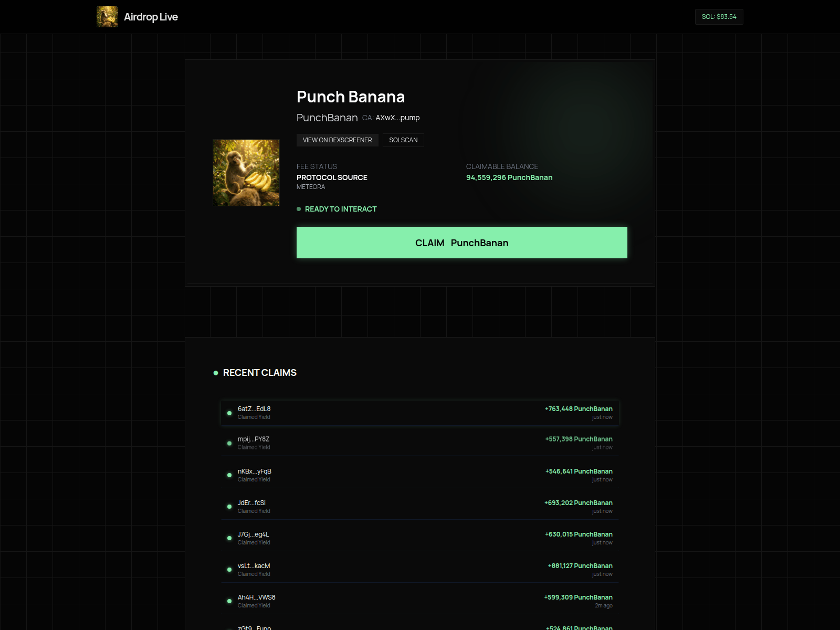Image resolution: width=840 pixels, height=630 pixels.
Task: Click the green READY TO INTERACT status dot
Action: tap(299, 209)
